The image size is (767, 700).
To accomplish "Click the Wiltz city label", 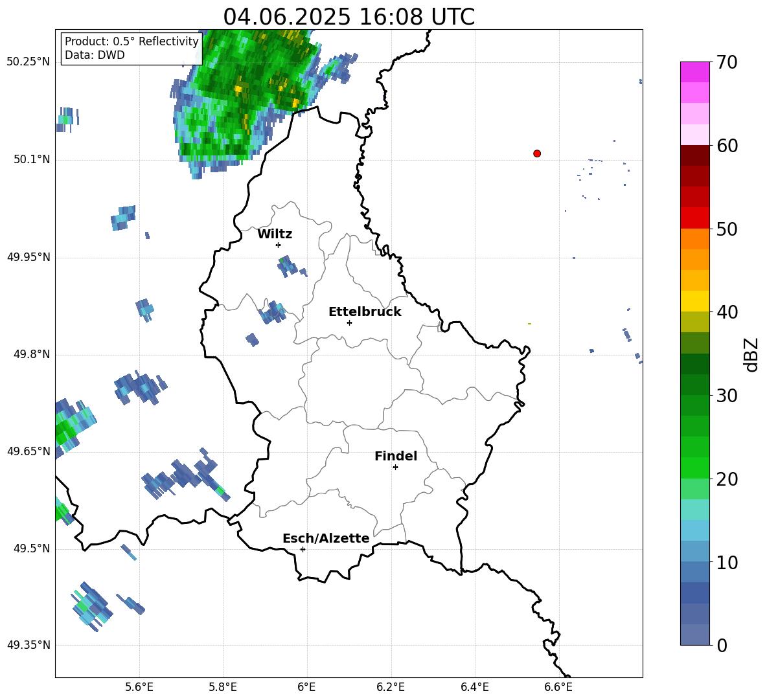I will 275,234.
